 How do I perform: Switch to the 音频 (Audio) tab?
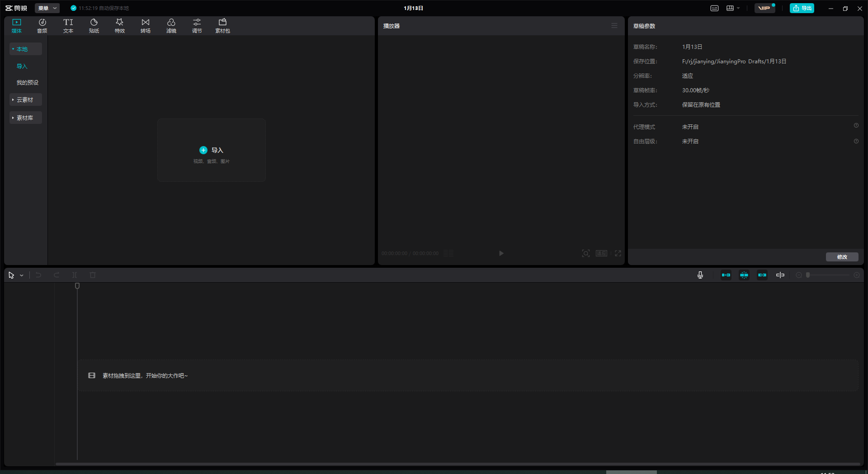coord(42,26)
